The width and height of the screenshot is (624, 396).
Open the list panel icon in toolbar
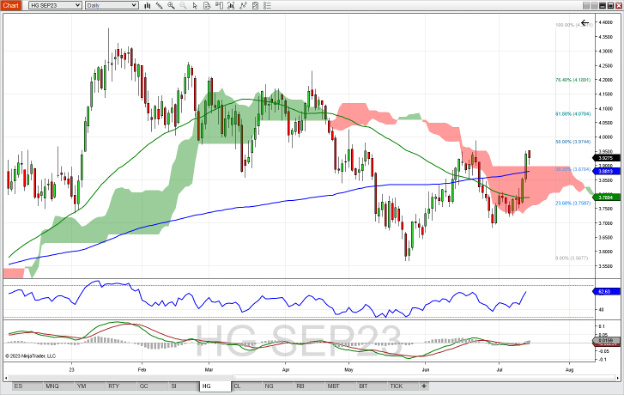click(267, 6)
